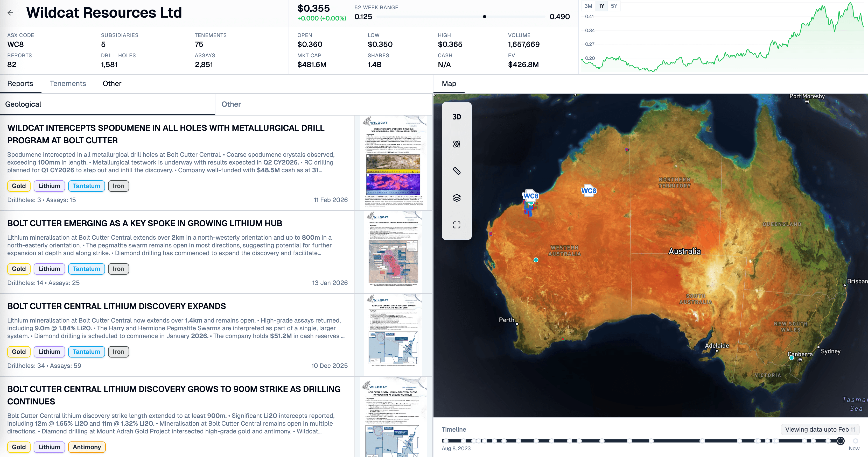This screenshot has height=457, width=868.
Task: Select the 3M chart range
Action: pyautogui.click(x=588, y=6)
